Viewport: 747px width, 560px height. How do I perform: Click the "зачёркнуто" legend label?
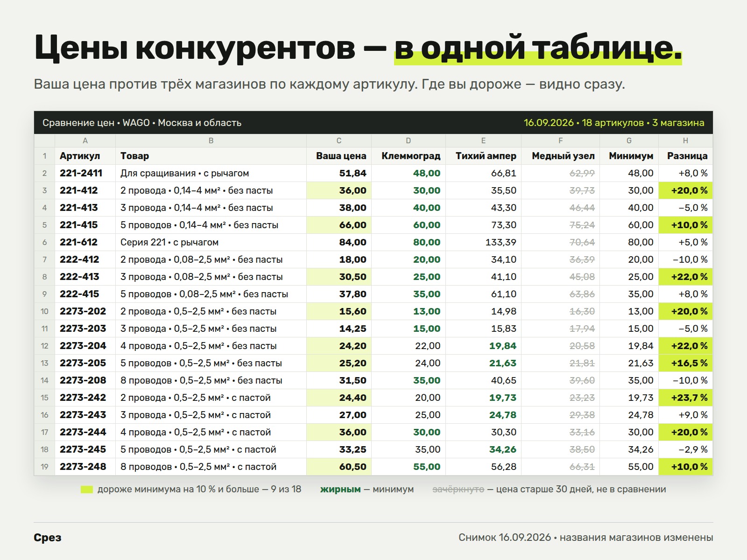pyautogui.click(x=458, y=490)
